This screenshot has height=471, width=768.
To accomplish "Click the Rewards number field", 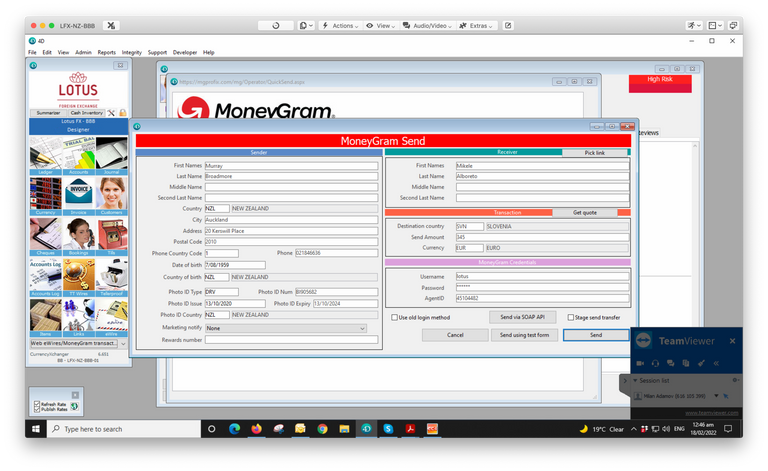I will (x=291, y=339).
